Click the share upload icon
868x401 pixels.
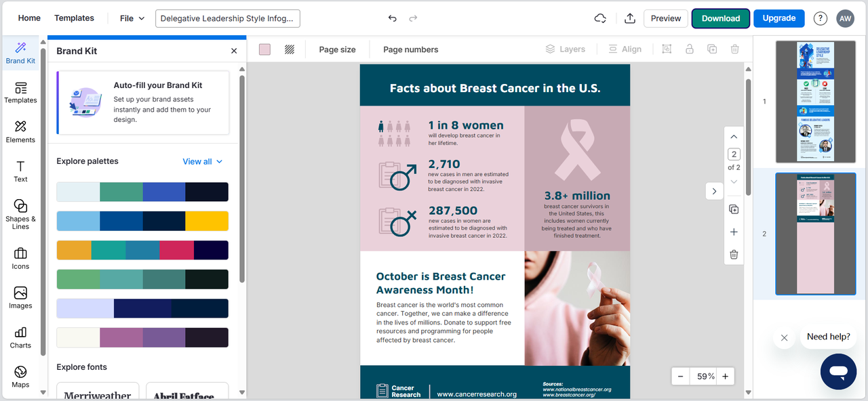[x=629, y=18]
